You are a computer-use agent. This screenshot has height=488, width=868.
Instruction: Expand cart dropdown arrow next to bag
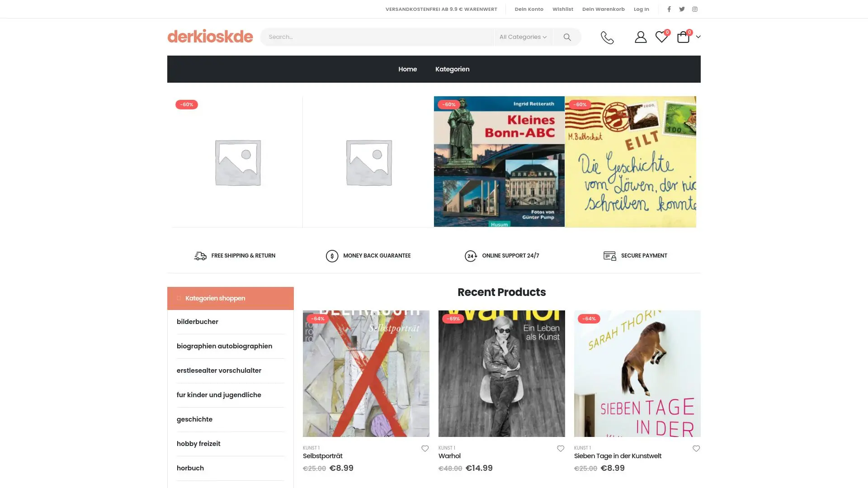[x=698, y=37]
